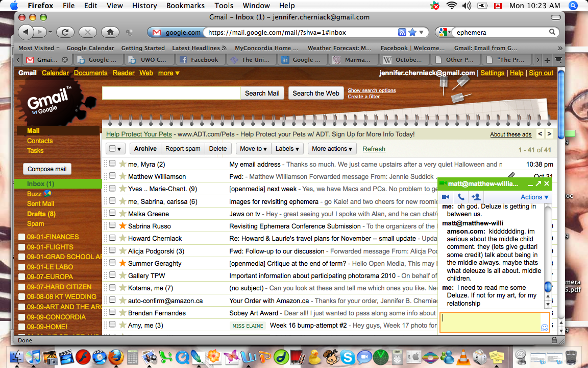
Task: Open the Tools menu
Action: point(224,6)
